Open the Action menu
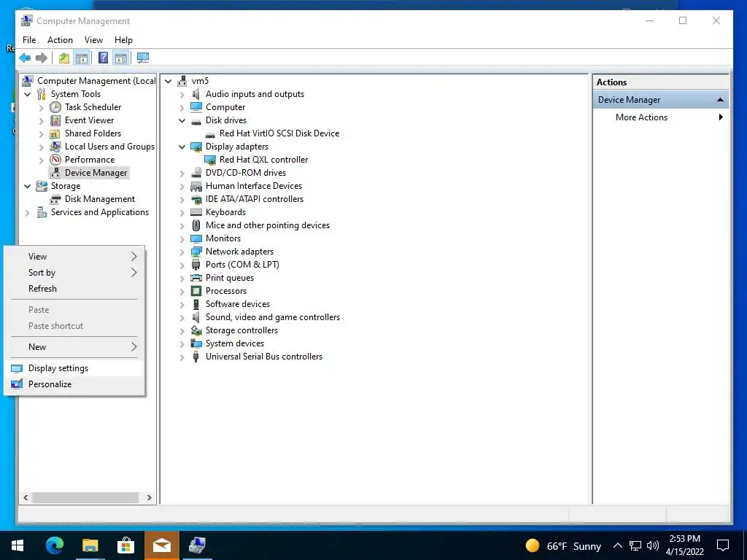This screenshot has height=560, width=747. [60, 40]
